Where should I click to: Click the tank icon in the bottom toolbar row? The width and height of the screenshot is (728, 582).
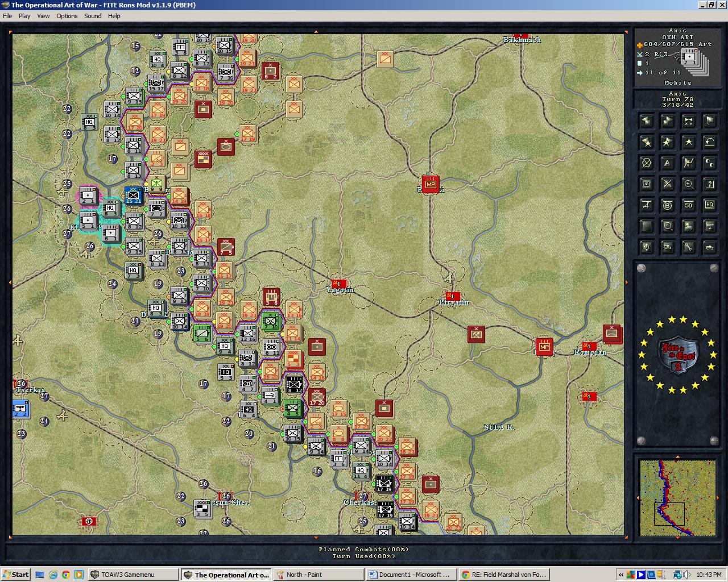(x=709, y=247)
